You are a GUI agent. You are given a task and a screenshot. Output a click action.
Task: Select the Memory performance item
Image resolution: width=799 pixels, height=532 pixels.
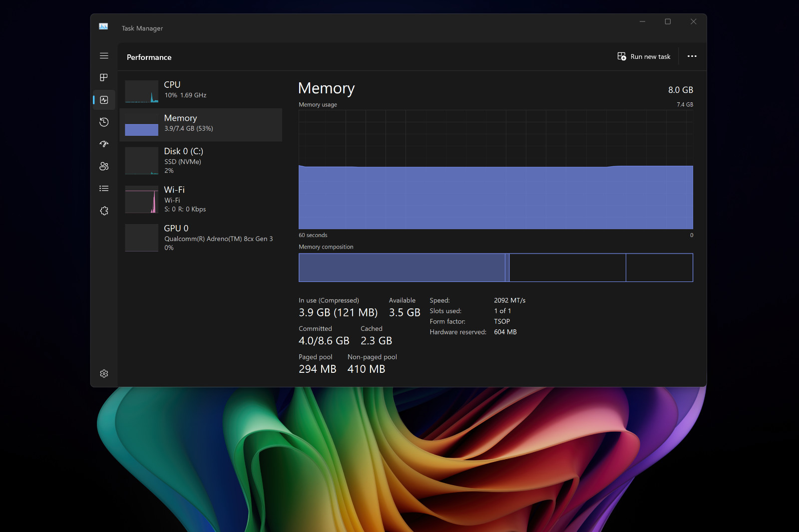pyautogui.click(x=201, y=125)
